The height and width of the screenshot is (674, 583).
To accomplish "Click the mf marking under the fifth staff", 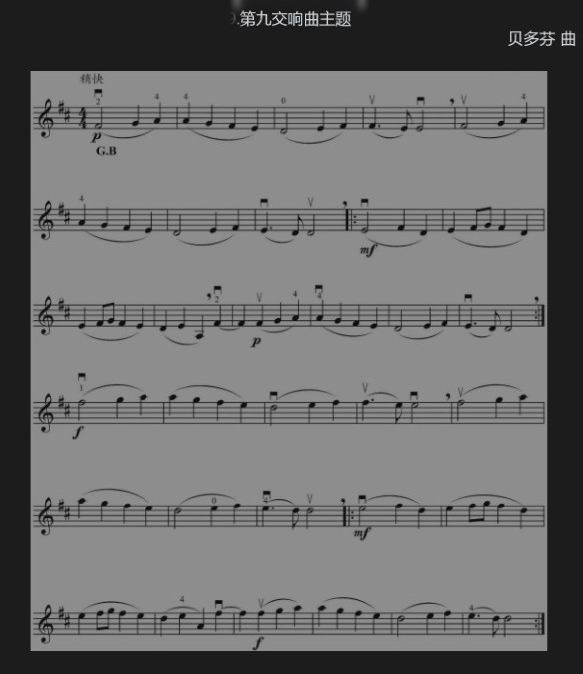I will [362, 533].
